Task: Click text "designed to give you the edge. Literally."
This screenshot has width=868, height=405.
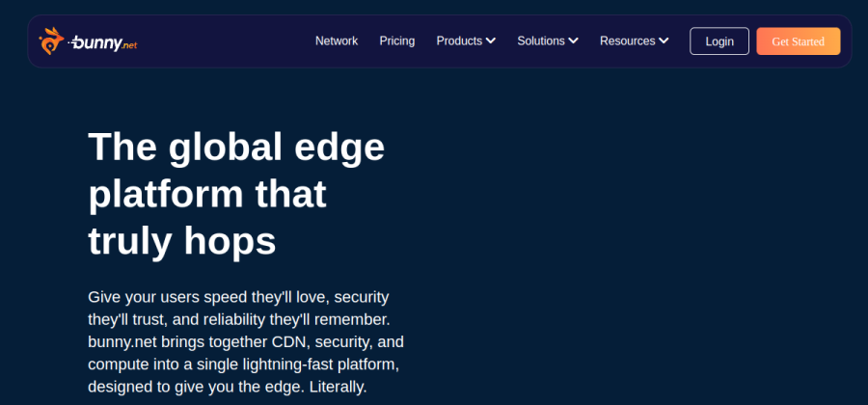Action: (x=228, y=387)
